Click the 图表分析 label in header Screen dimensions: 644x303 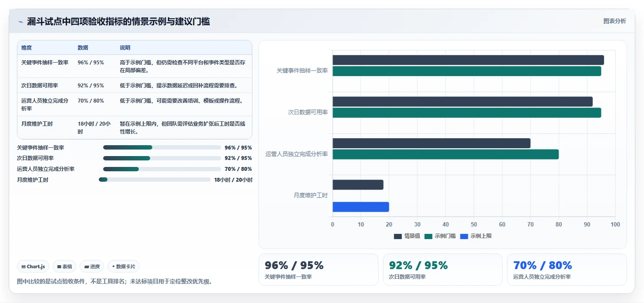pos(614,21)
